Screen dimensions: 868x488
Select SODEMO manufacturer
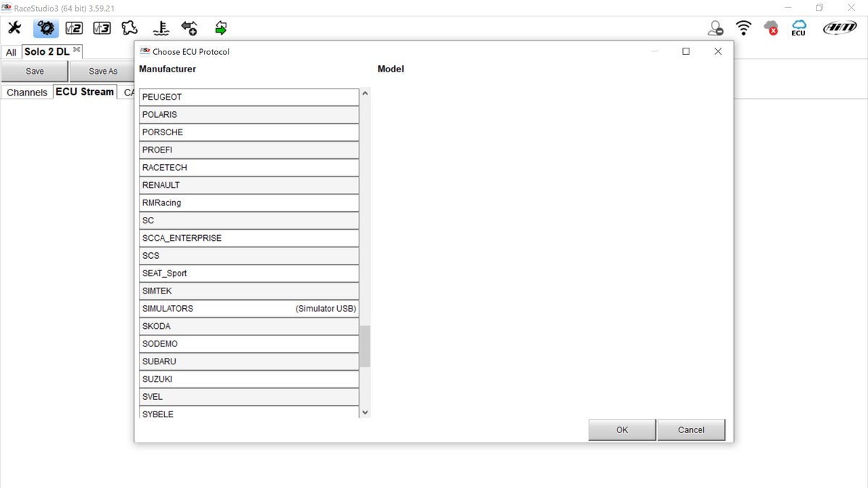click(x=249, y=343)
